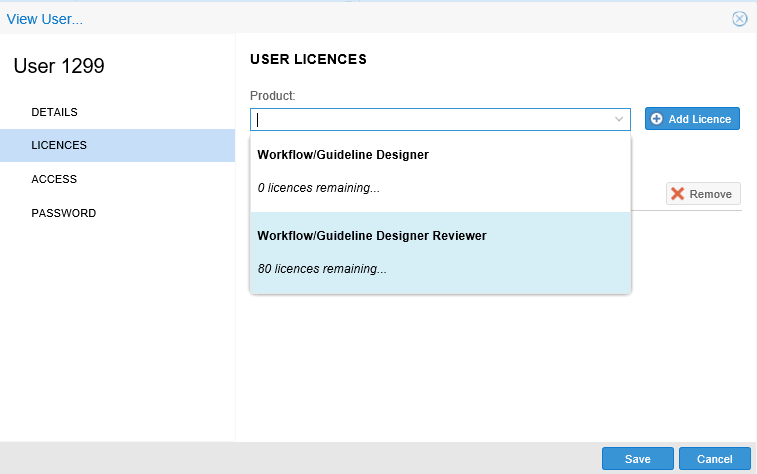The image size is (757, 474).
Task: Cancel the user edit dialog
Action: pos(714,459)
